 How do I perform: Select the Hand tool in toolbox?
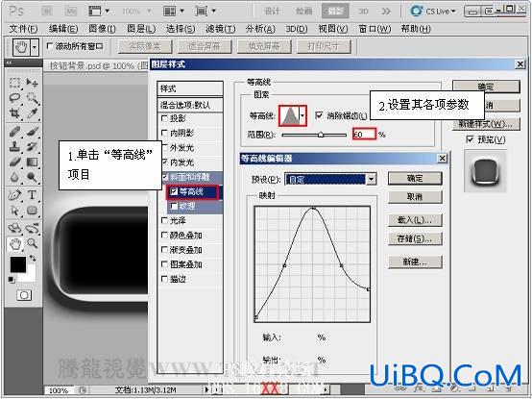(14, 243)
